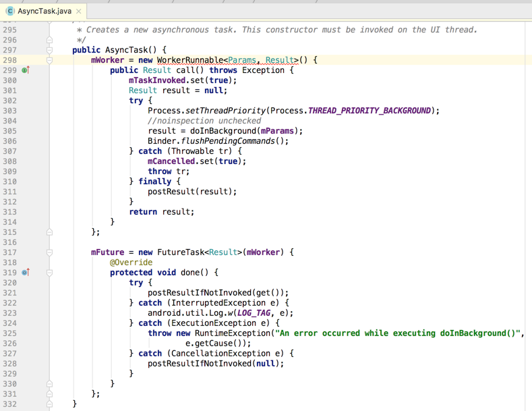
Task: Click setThreadPriority method call
Action: 226,111
